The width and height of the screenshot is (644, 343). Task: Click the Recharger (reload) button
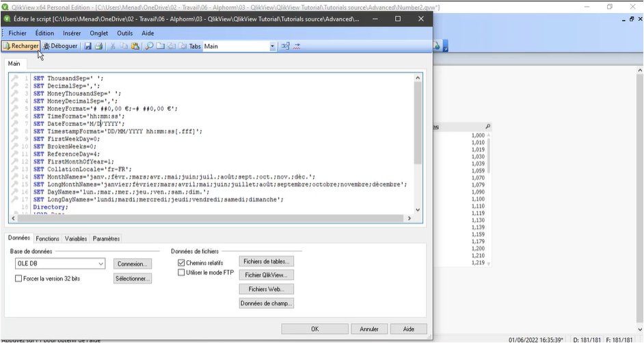21,46
